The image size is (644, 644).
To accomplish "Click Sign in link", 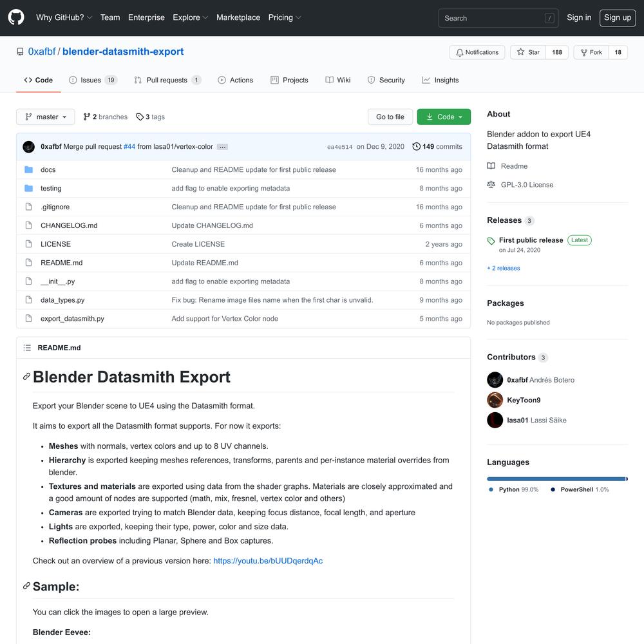I will 579,17.
